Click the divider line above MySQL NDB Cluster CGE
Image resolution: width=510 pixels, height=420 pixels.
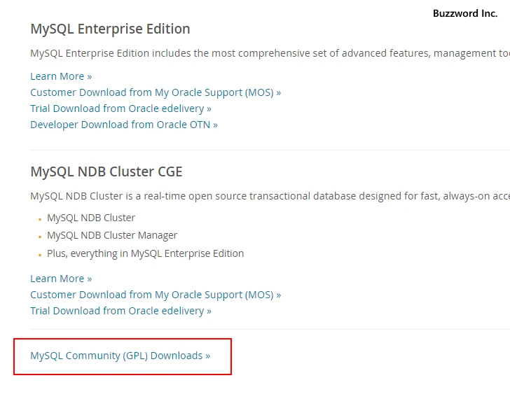point(266,150)
